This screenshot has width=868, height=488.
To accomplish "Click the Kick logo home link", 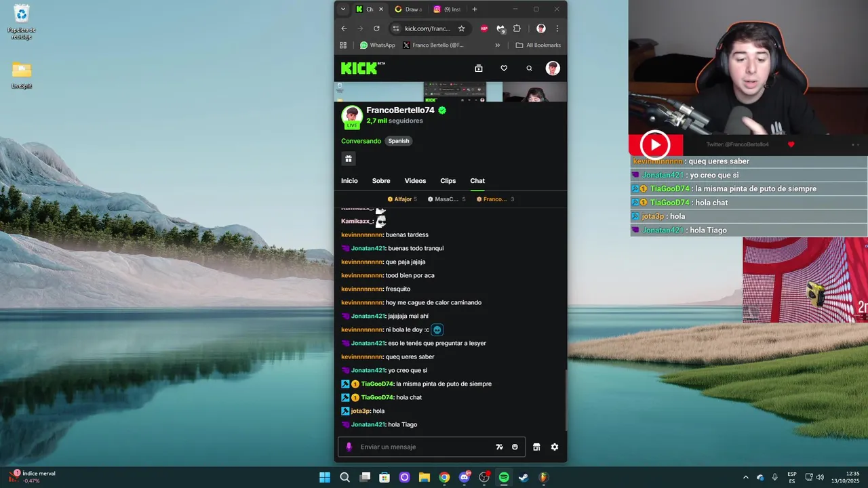I will click(363, 68).
